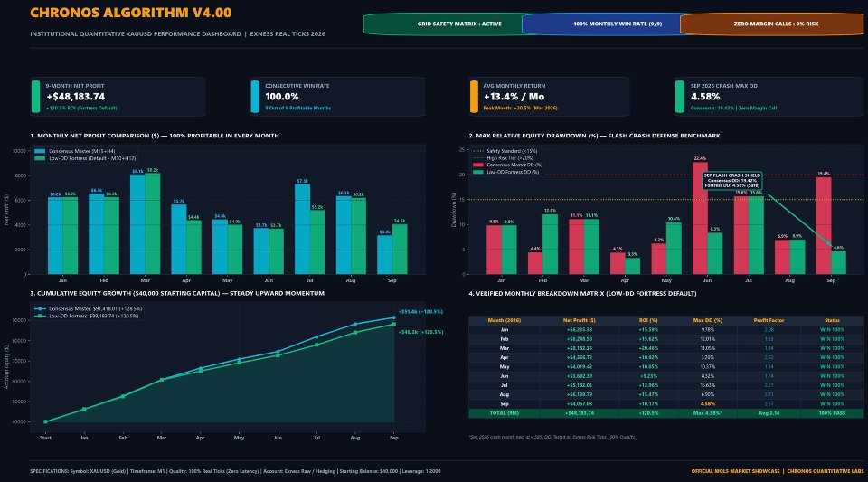Click the TOTAL (9M) row label
Image resolution: width=868 pixels, height=482 pixels.
[505, 413]
